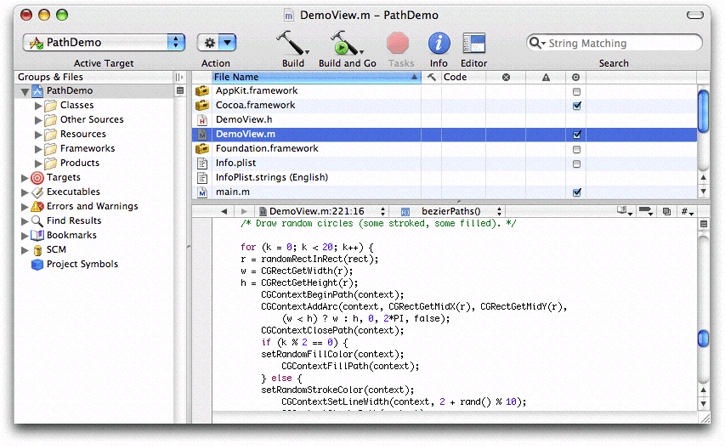Open the Editor view icon
The image size is (725, 446).
(473, 43)
